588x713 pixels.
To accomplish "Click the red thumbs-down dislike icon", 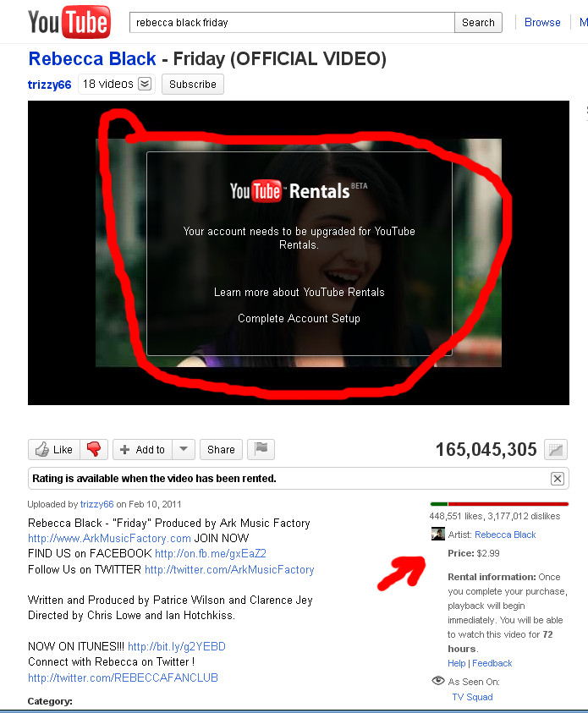I will coord(94,450).
